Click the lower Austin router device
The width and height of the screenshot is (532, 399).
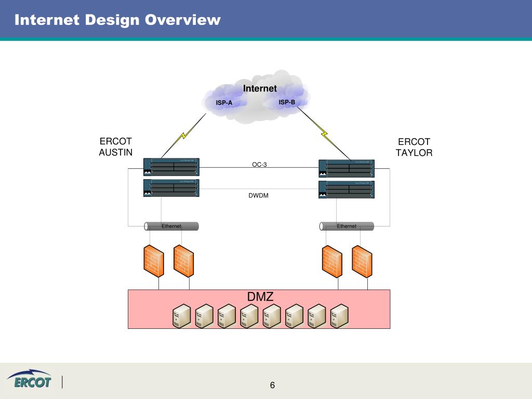[x=171, y=188]
